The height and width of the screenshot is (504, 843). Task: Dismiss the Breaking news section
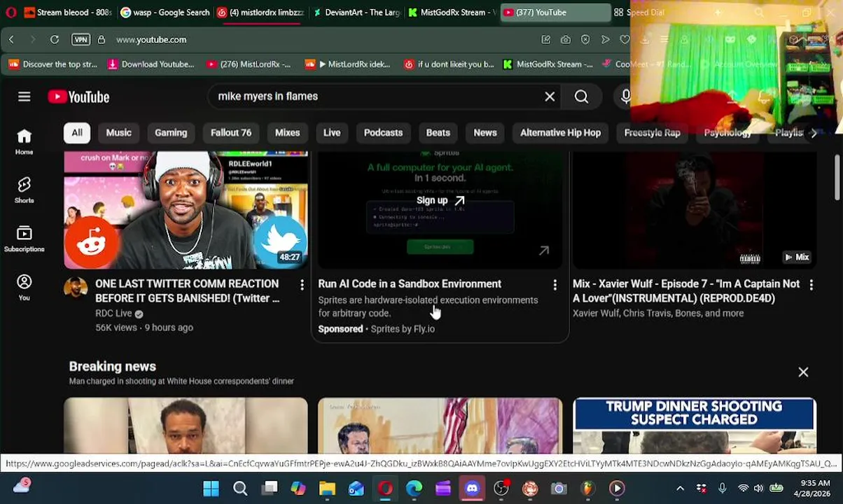click(803, 372)
